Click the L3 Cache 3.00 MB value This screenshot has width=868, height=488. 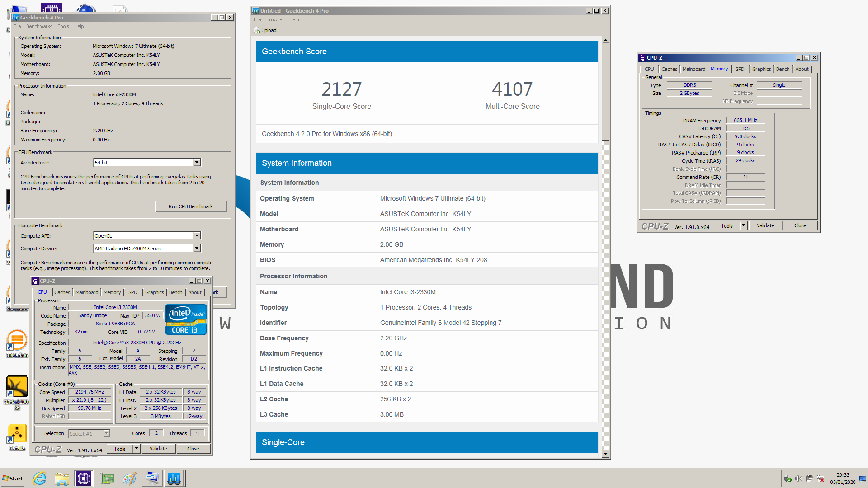coord(392,414)
